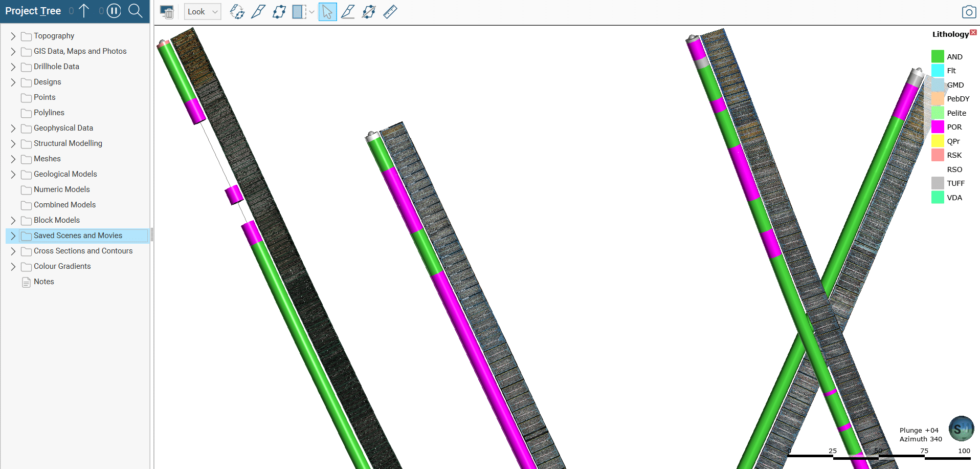Click the upload arrow in Project Tree header
Image resolution: width=980 pixels, height=469 pixels.
pos(84,11)
